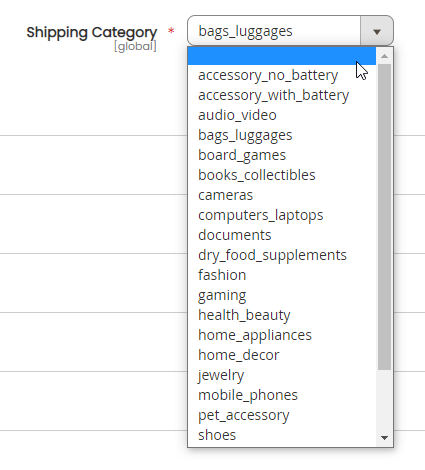The height and width of the screenshot is (470, 425).
Task: Choose accessory_no_battery from the list
Action: pyautogui.click(x=282, y=75)
